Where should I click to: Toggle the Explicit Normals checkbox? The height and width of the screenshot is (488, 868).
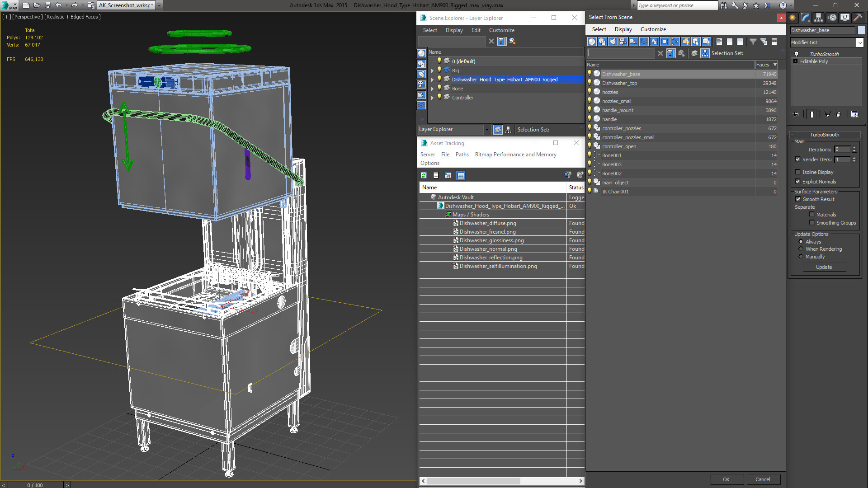coord(797,182)
